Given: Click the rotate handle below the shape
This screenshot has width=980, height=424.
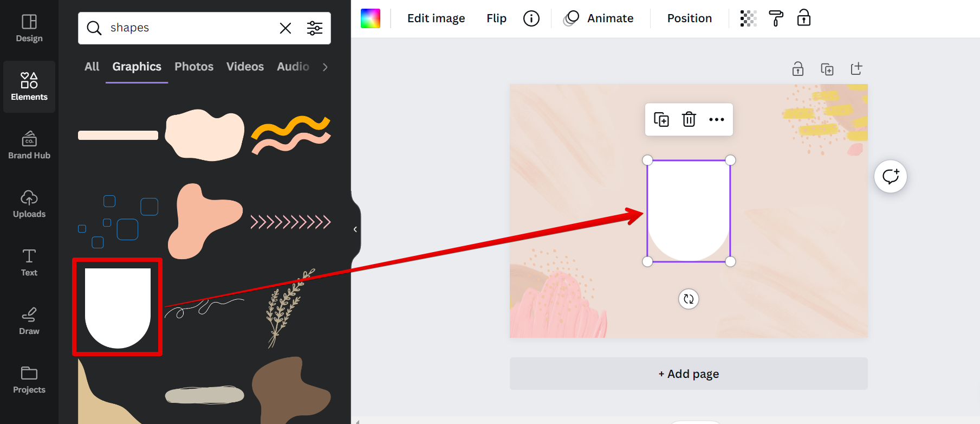Looking at the screenshot, I should 689,299.
